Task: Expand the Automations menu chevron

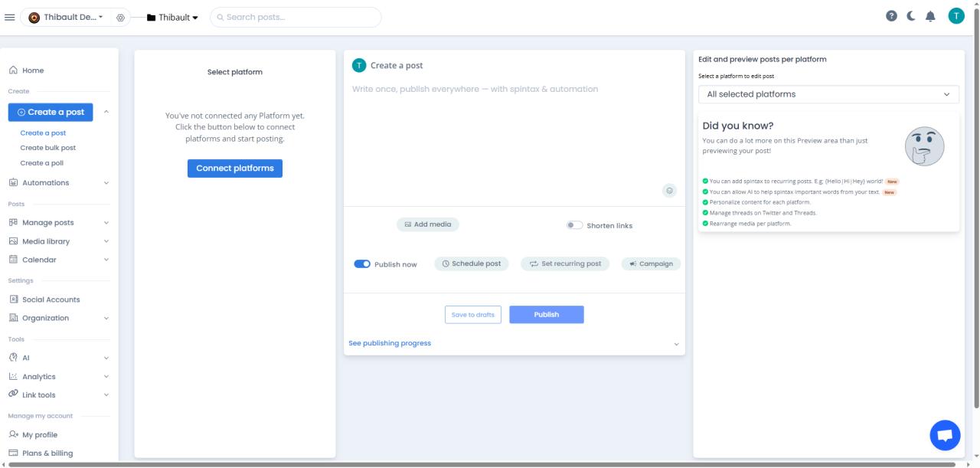Action: tap(106, 183)
